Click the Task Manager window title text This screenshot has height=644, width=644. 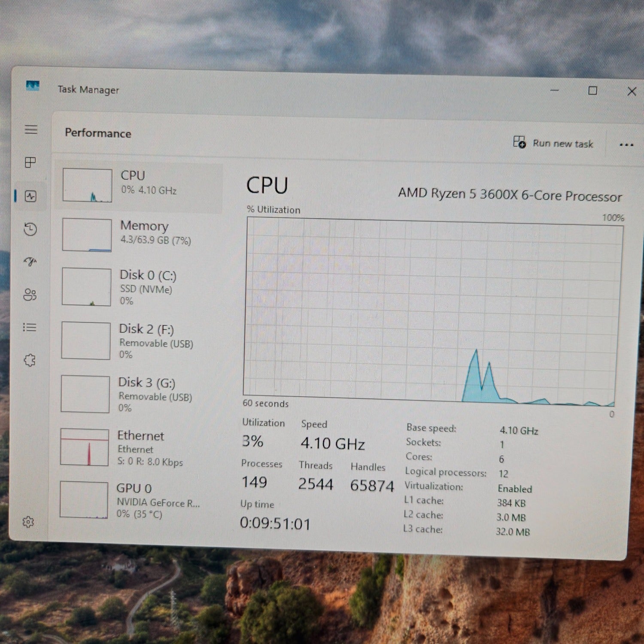(88, 89)
